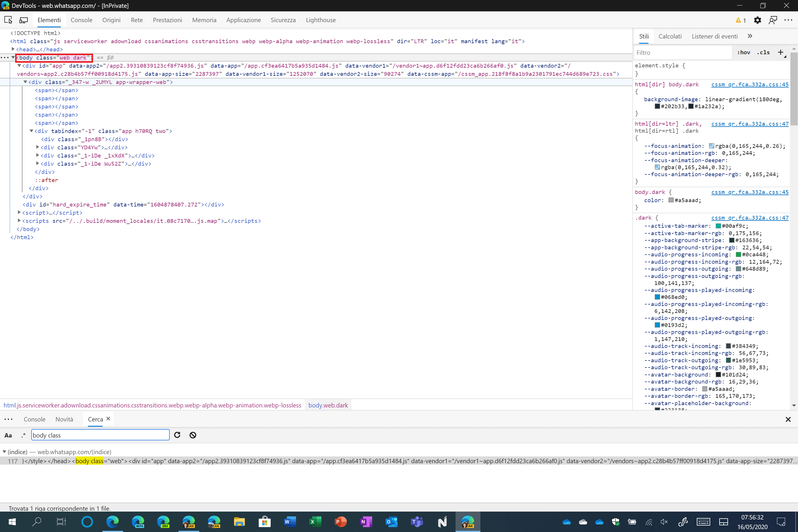Open the #00af9c active-tab-marker swatch
The height and width of the screenshot is (532, 798).
[x=718, y=226]
